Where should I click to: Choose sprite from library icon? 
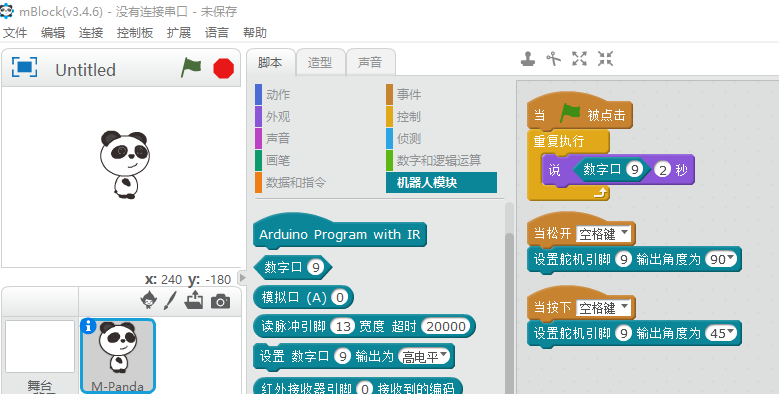click(x=148, y=300)
